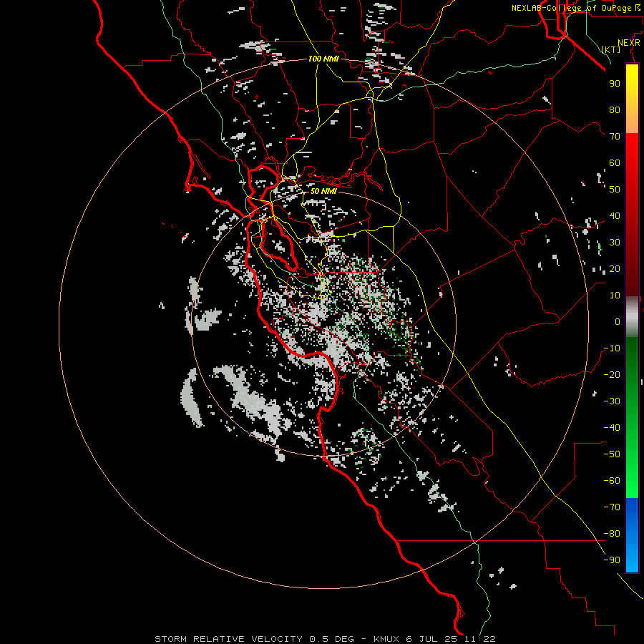Viewport: 644px width, 644px height.
Task: Select the -10 value on the velocity scale
Action: [x=612, y=348]
